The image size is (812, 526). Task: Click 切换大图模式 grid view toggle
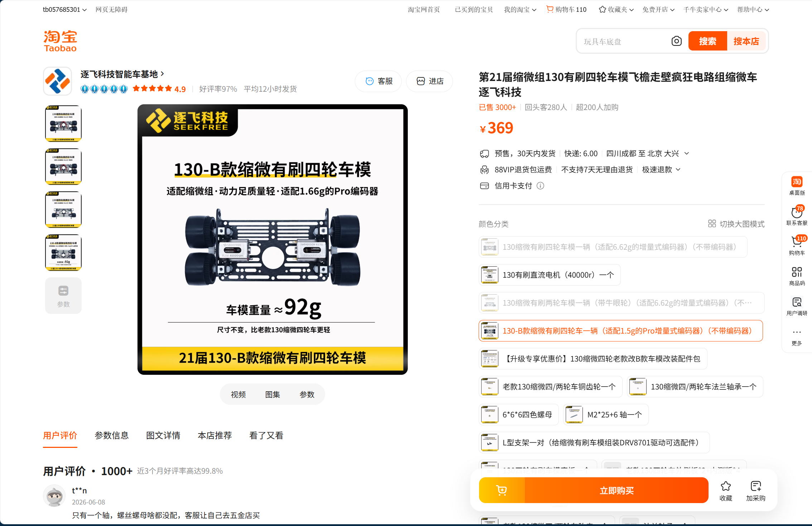[x=736, y=224]
